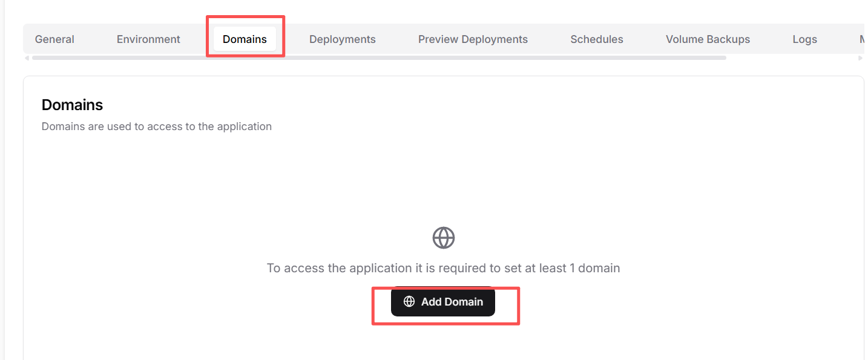
Task: Open the Volume Backups tab
Action: pyautogui.click(x=708, y=39)
